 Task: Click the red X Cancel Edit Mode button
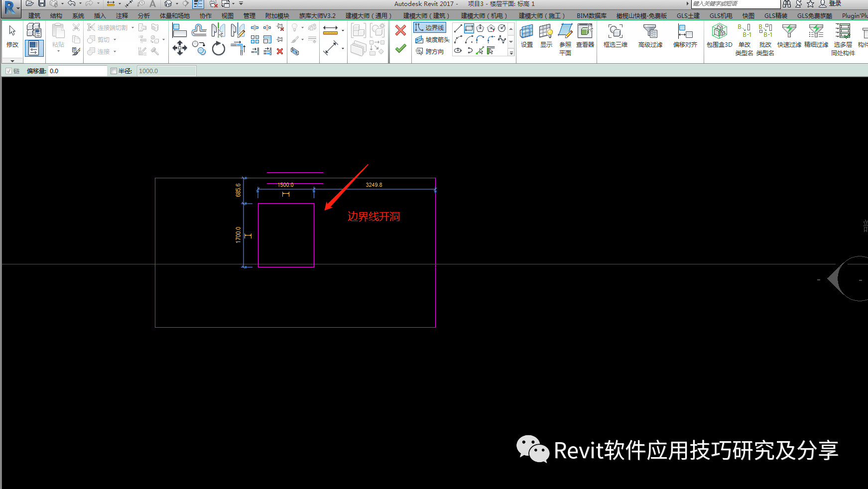pyautogui.click(x=400, y=31)
